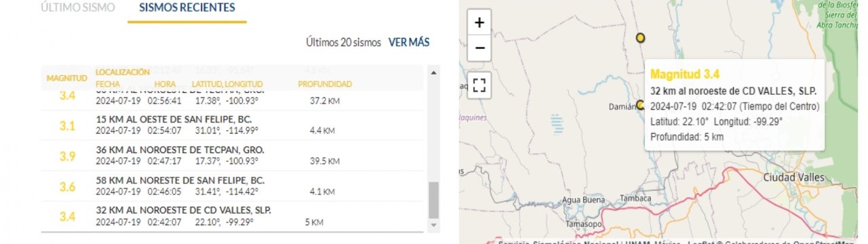
Task: Switch to the ÚLTIMO SISMO tab
Action: click(77, 8)
